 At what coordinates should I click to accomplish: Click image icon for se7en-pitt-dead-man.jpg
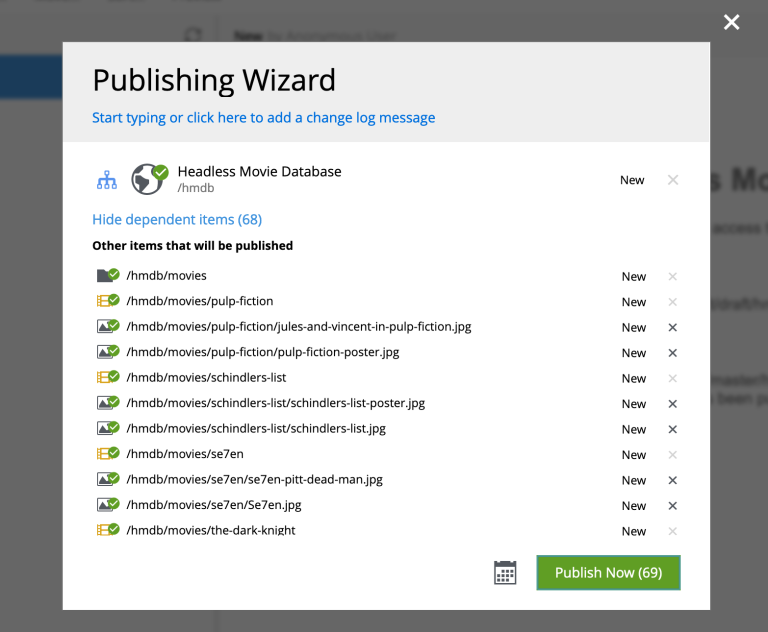[108, 479]
